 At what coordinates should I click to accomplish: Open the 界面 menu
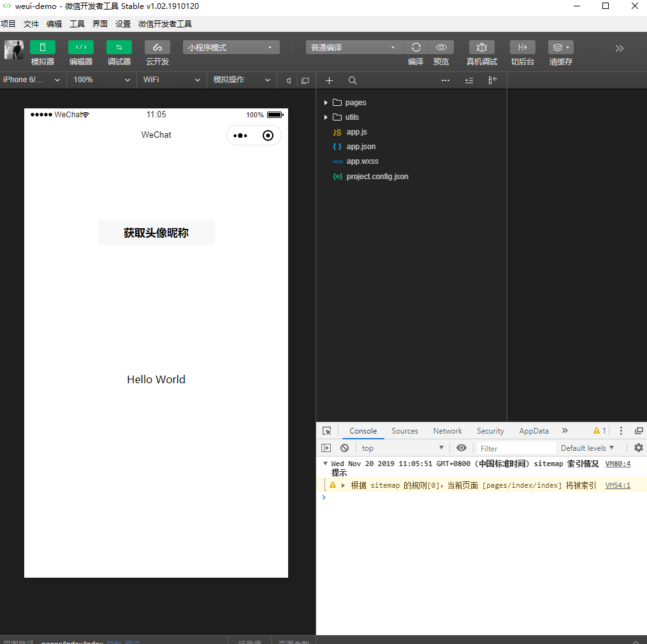click(100, 24)
